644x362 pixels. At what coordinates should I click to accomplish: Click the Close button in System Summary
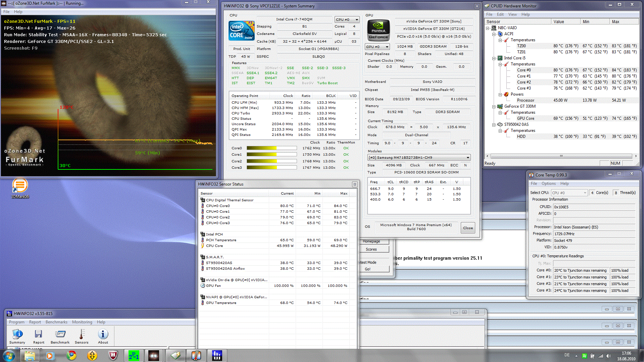point(468,228)
